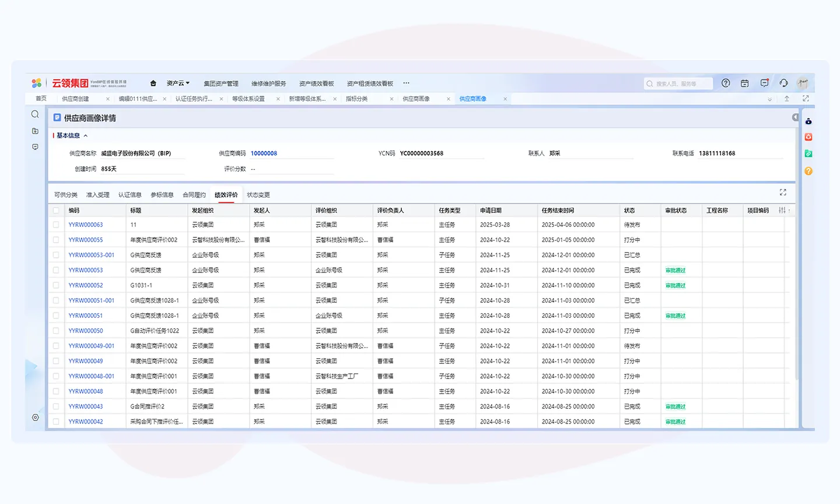Image resolution: width=840 pixels, height=504 pixels.
Task: Click the red icon in right rail
Action: 808,137
